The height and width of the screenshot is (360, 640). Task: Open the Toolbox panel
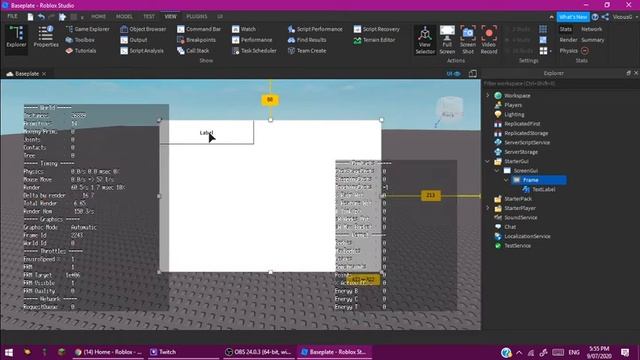tap(80, 40)
